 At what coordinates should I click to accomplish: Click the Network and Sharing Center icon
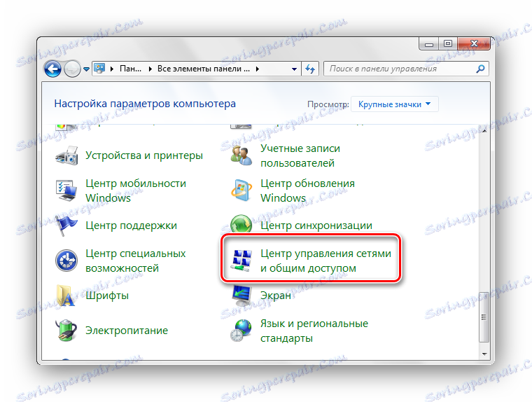point(241,261)
